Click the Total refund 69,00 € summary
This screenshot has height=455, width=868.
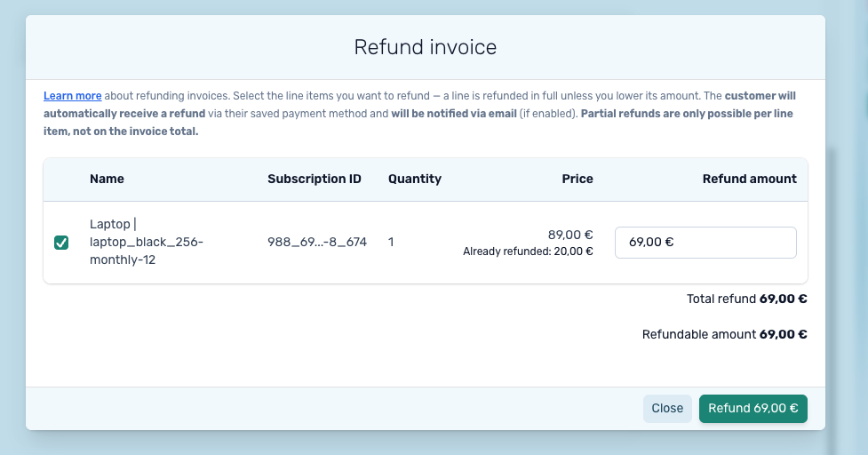[747, 299]
